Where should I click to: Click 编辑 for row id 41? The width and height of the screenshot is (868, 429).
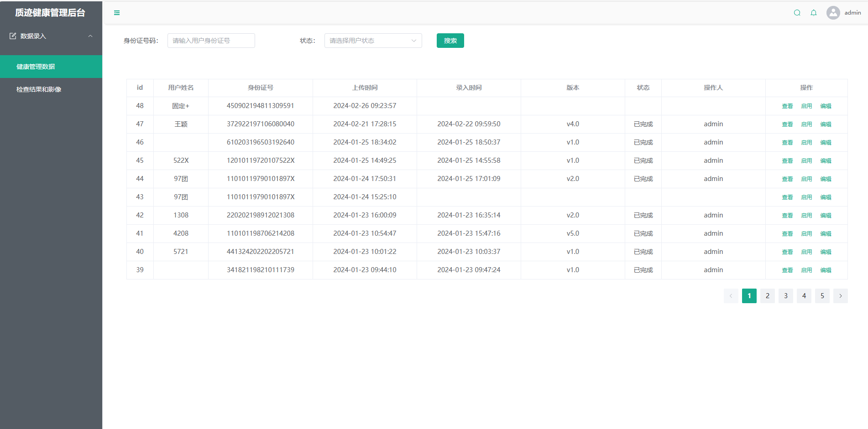point(826,234)
